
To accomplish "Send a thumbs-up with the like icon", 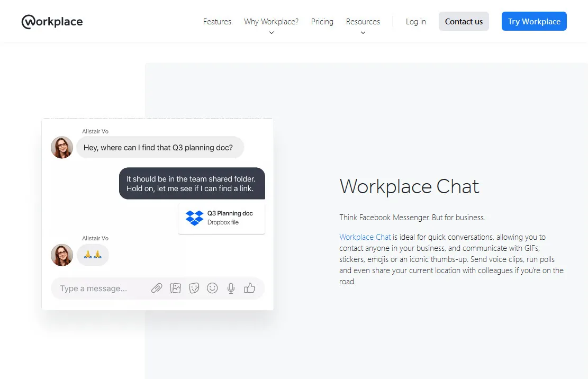I will point(249,288).
